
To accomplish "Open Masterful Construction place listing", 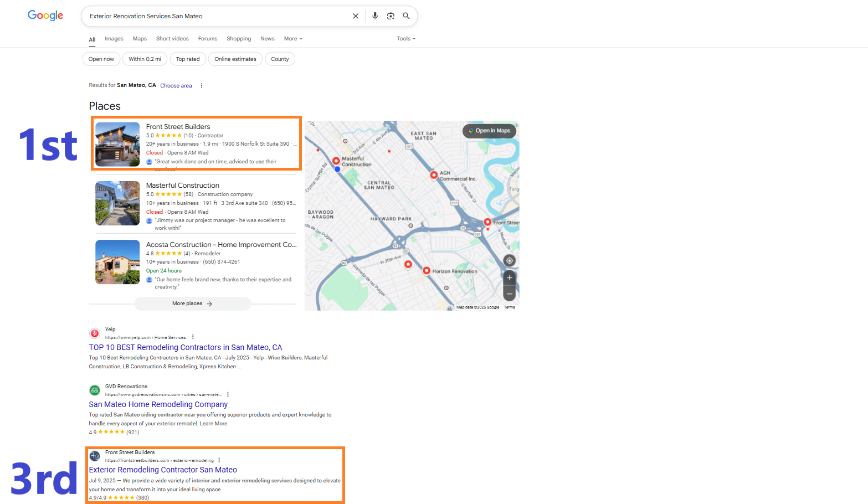I will [x=183, y=186].
